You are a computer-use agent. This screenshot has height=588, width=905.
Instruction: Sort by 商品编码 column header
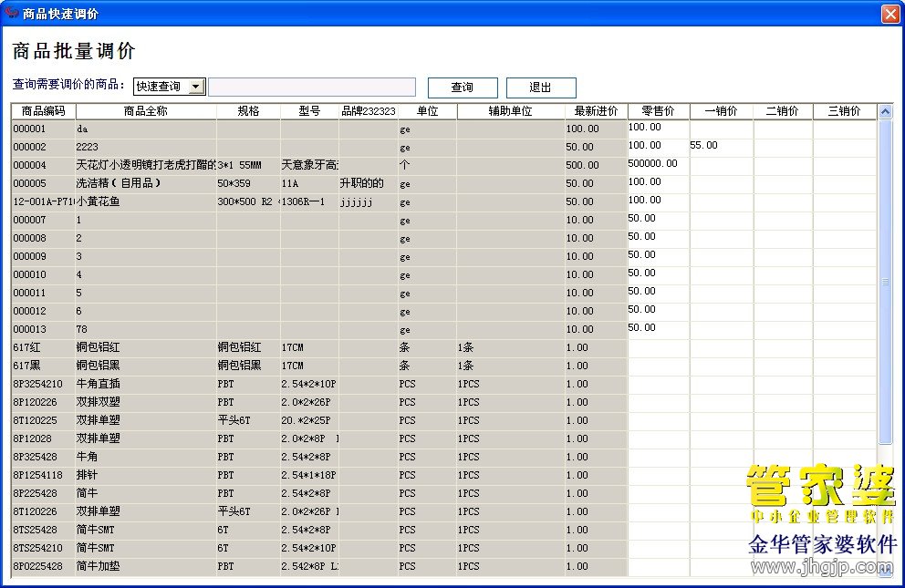coord(43,110)
